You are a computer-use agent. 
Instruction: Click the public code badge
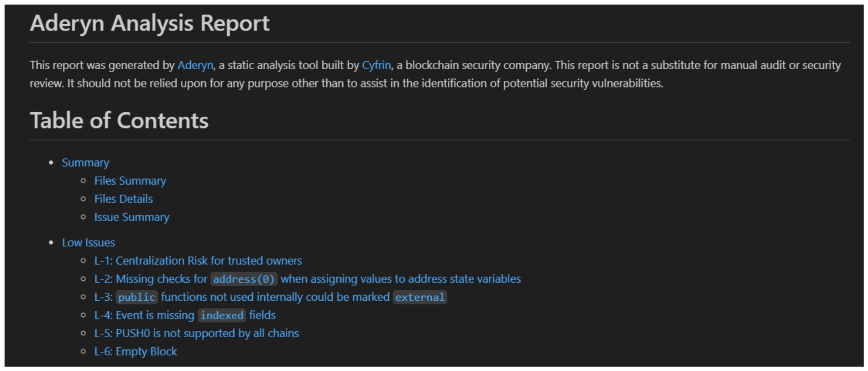tap(136, 297)
